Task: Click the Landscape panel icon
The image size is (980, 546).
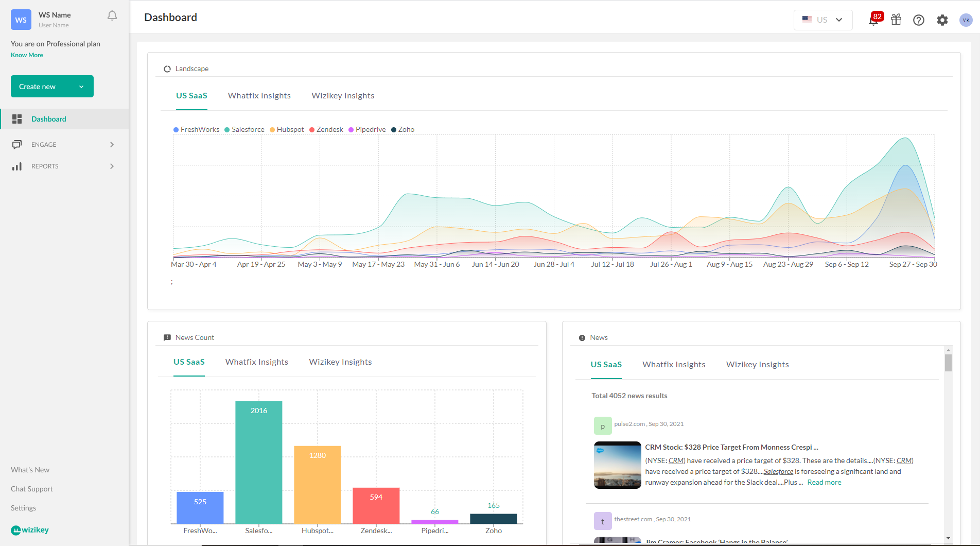Action: [167, 69]
